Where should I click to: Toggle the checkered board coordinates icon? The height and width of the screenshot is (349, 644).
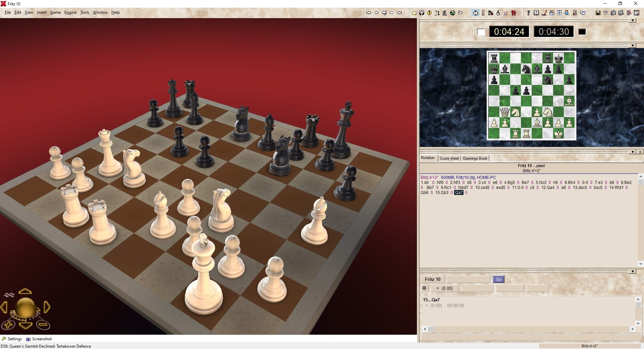click(x=9, y=295)
